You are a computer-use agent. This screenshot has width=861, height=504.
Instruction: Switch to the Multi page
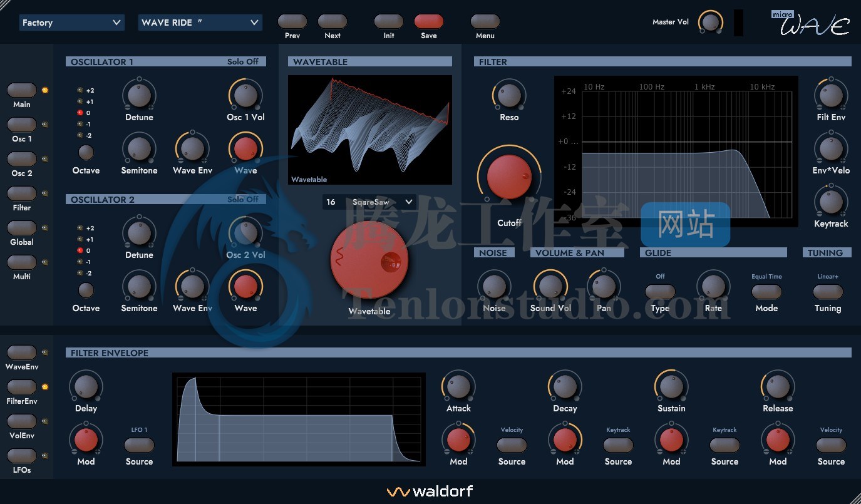(22, 262)
